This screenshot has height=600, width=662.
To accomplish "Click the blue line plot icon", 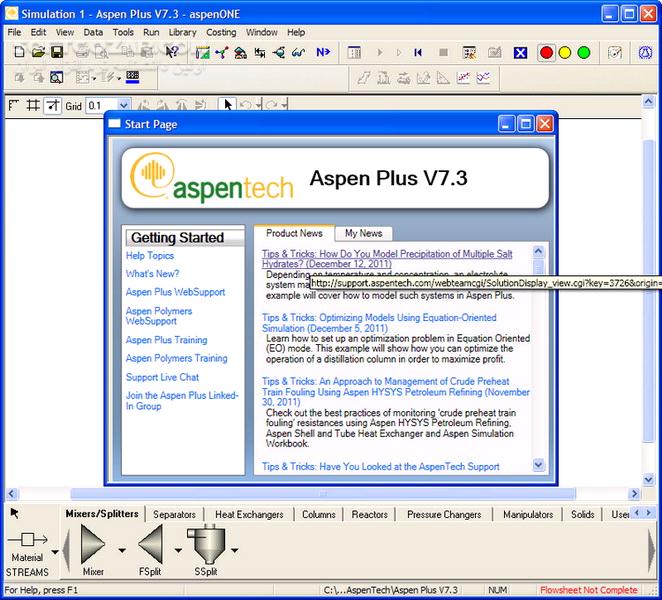I will pyautogui.click(x=483, y=78).
